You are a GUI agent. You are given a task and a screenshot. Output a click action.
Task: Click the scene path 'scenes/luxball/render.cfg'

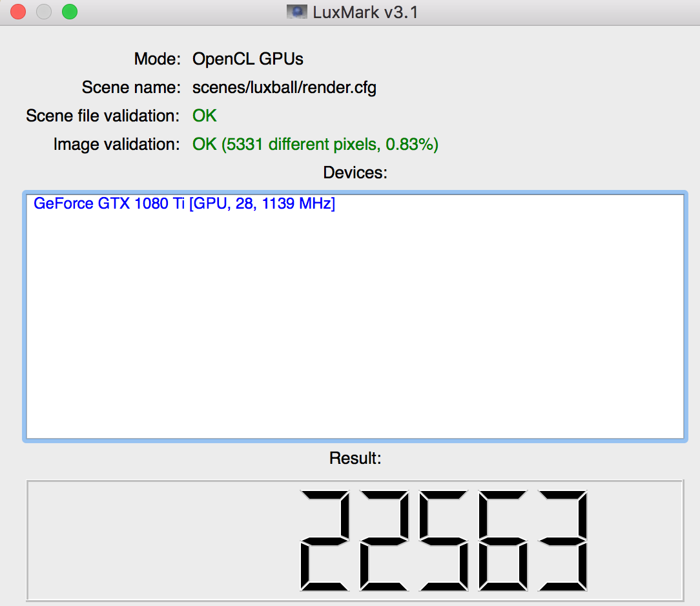click(x=284, y=87)
